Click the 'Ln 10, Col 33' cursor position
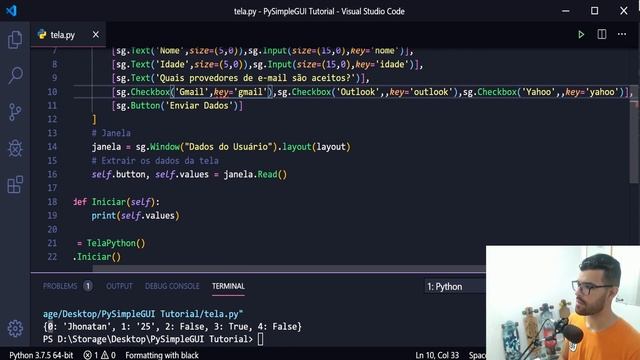This screenshot has width=640, height=360. (x=437, y=355)
